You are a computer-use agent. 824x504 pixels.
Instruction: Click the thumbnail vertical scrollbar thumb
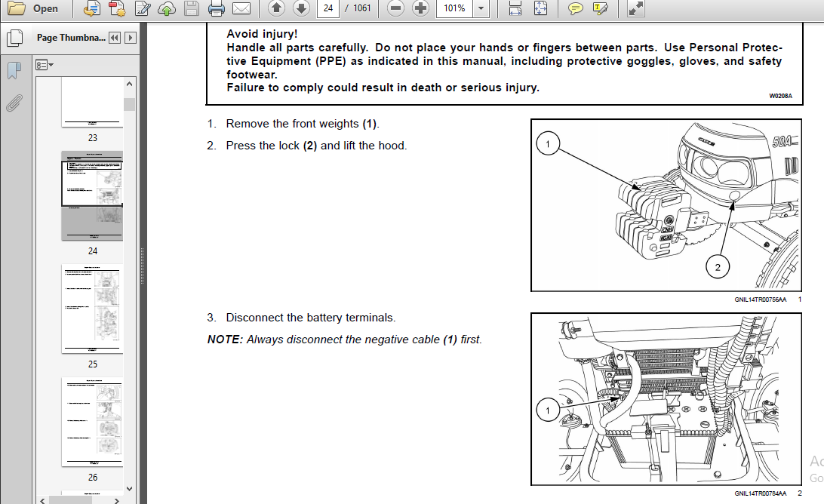[x=129, y=104]
